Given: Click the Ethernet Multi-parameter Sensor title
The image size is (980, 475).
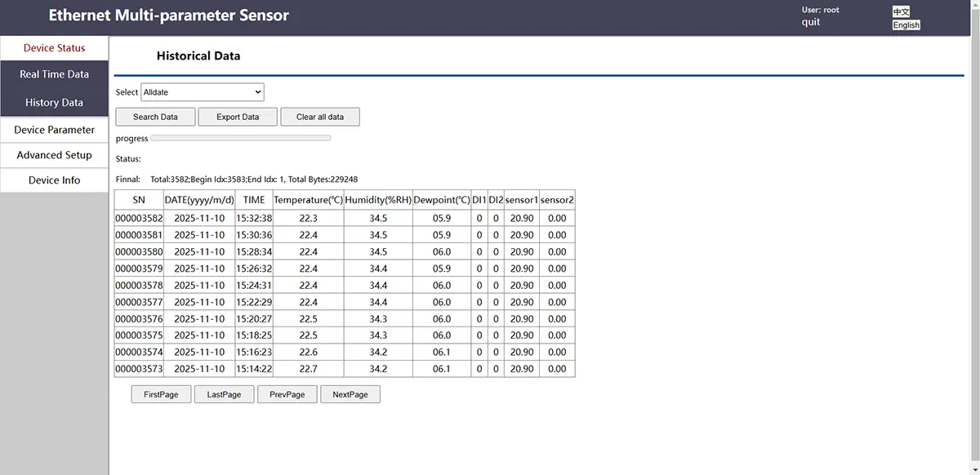Looking at the screenshot, I should coord(169,16).
